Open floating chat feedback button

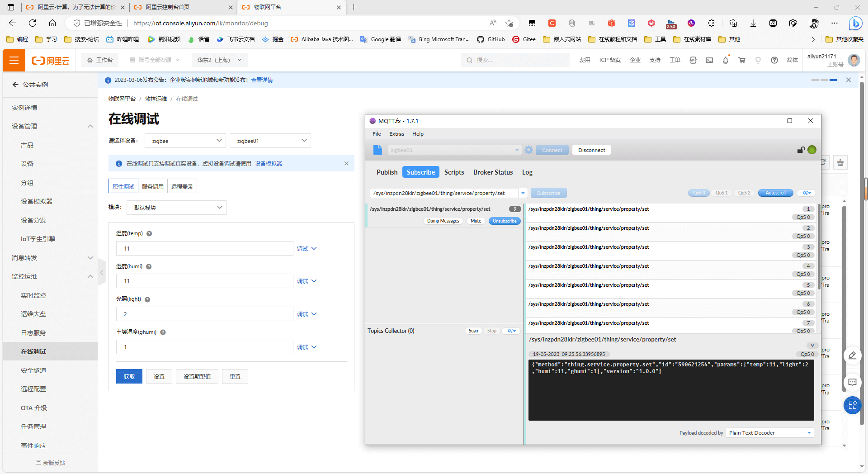click(852, 383)
